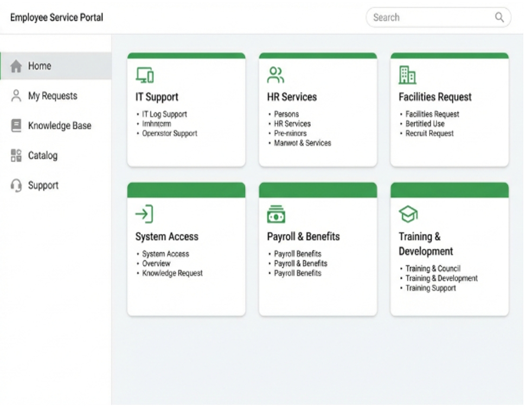Image resolution: width=532 pixels, height=406 pixels.
Task: Click the Employee Service Portal title
Action: (56, 17)
